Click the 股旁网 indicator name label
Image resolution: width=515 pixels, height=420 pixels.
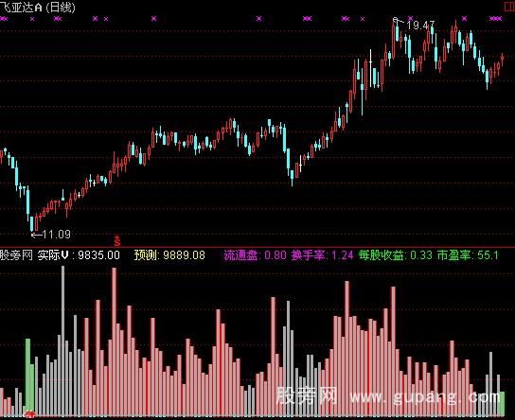pos(16,255)
